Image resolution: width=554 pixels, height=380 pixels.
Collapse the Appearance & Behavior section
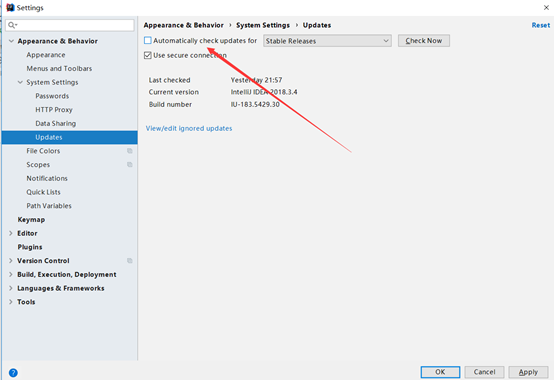11,41
